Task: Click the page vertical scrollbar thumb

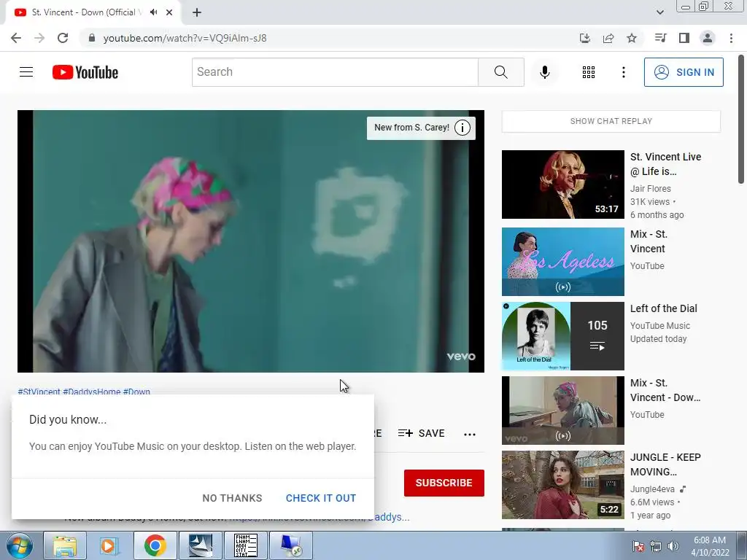Action: [x=741, y=119]
